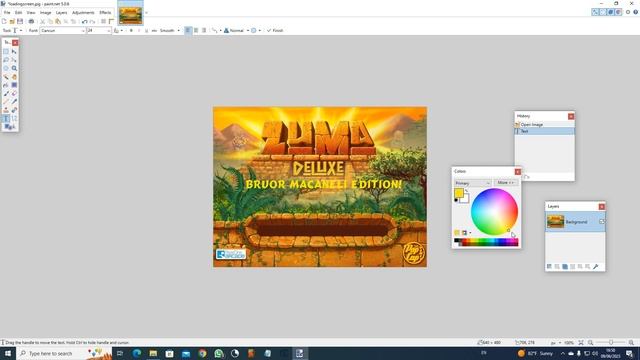Viewport: 640px width, 360px height.
Task: Open the Layers menu
Action: tap(61, 13)
